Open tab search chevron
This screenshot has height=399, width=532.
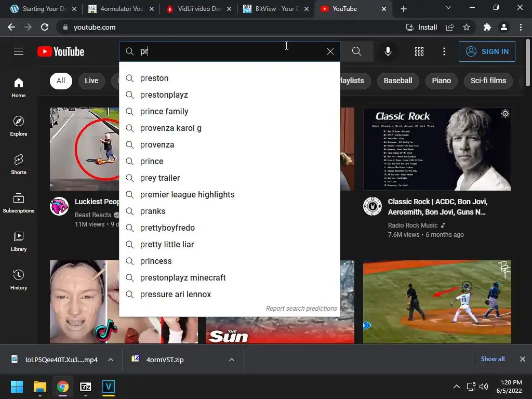click(x=448, y=7)
